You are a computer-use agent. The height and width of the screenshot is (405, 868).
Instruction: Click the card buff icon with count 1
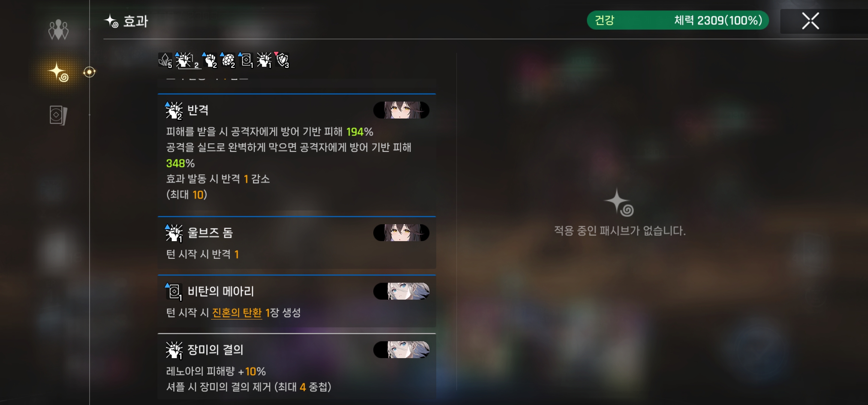click(246, 60)
